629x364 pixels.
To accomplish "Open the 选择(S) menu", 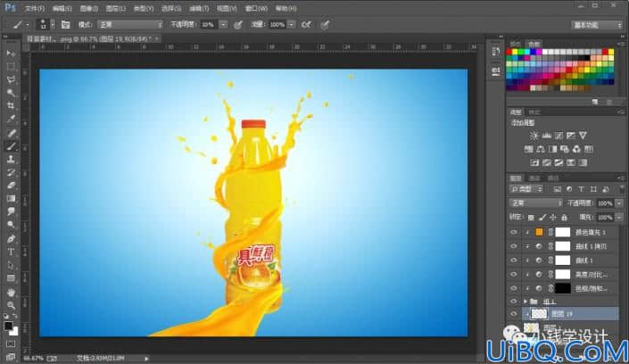I will click(x=171, y=8).
